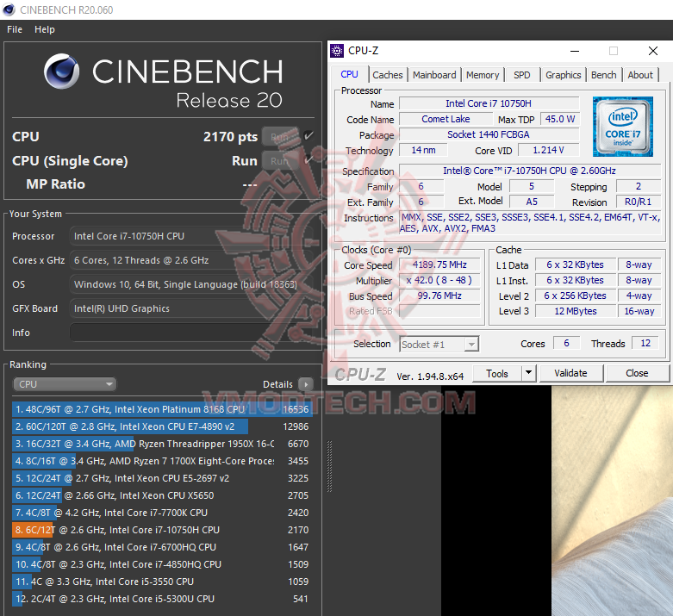The image size is (673, 616).
Task: Open the Help menu in Cinebench
Action: point(45,29)
